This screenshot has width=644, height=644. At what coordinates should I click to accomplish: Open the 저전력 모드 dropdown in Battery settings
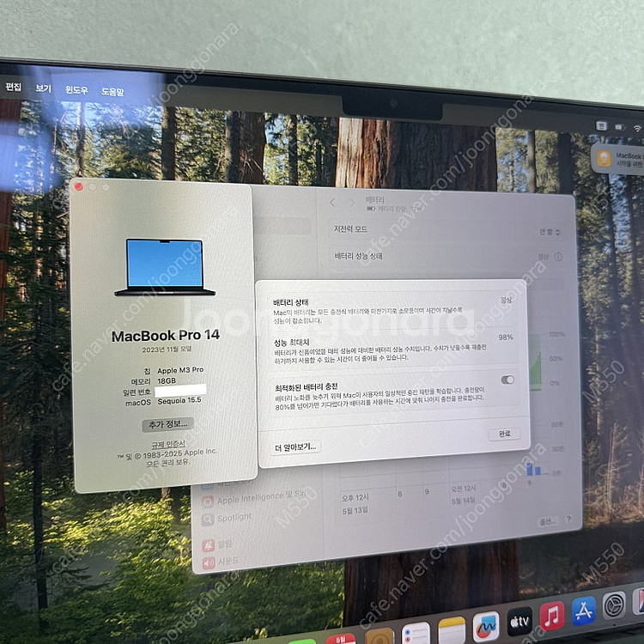pos(550,233)
